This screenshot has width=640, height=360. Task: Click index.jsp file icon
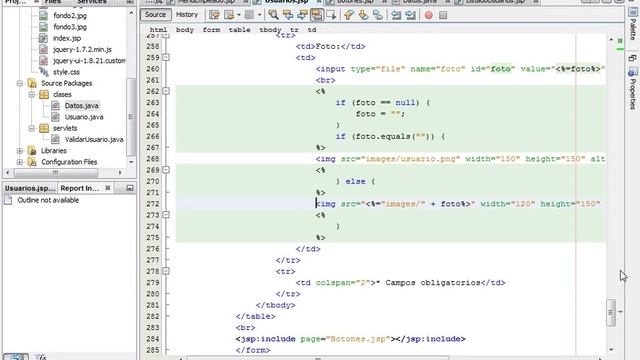pyautogui.click(x=43, y=38)
